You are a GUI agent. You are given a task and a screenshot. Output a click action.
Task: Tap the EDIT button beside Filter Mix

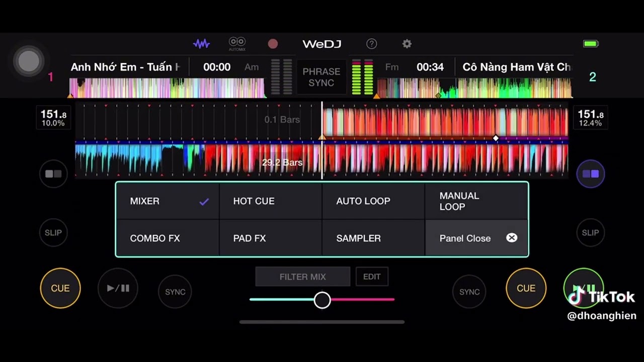pos(372,277)
